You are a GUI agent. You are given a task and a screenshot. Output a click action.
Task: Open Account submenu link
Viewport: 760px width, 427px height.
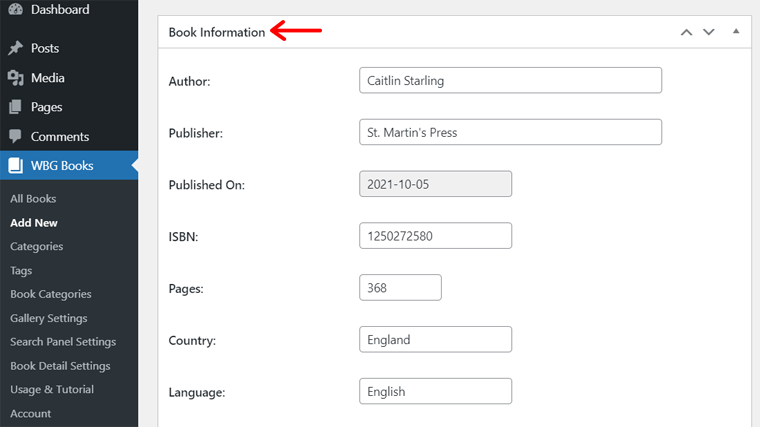pyautogui.click(x=31, y=413)
